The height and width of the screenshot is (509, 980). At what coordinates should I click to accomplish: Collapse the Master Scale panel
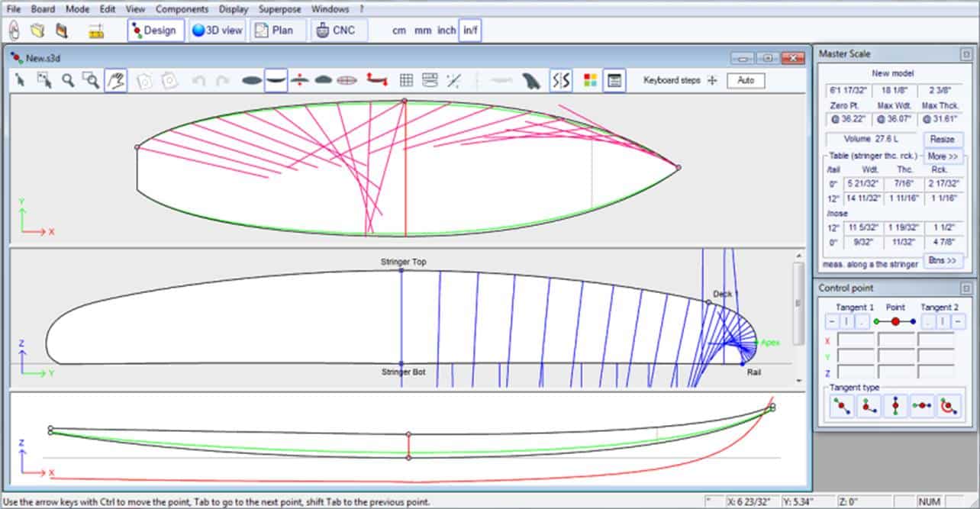965,54
